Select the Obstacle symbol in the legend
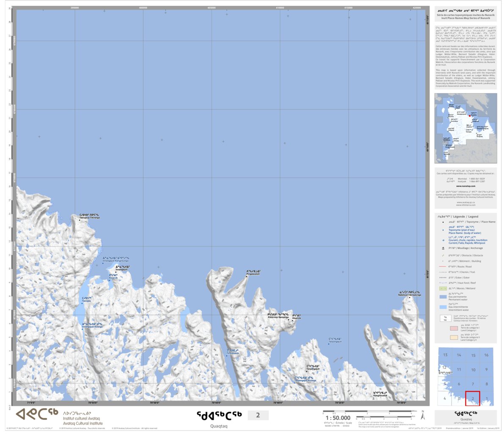 point(443,255)
